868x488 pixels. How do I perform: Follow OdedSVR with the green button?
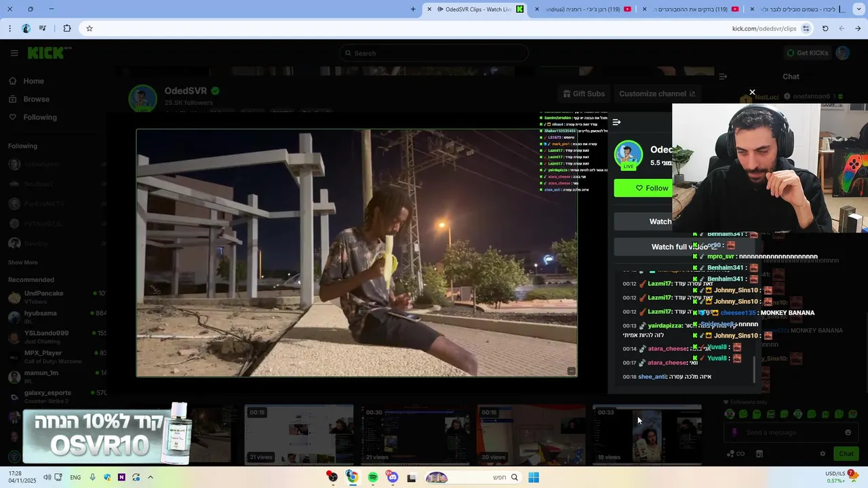click(643, 188)
